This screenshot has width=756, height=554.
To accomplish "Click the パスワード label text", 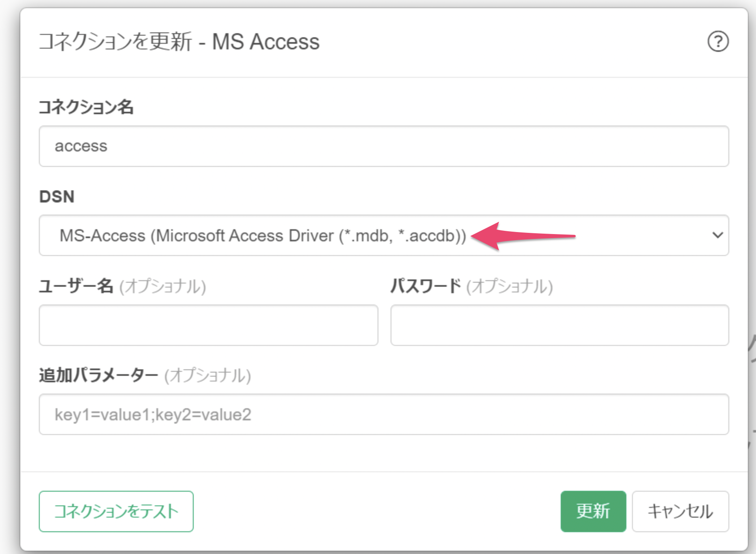I will point(426,286).
